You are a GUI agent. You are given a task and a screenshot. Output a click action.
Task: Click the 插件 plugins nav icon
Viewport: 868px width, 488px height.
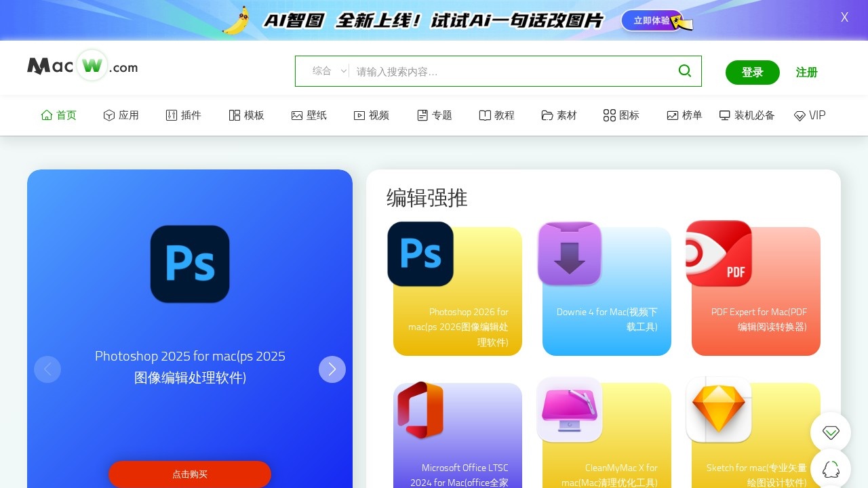point(172,115)
